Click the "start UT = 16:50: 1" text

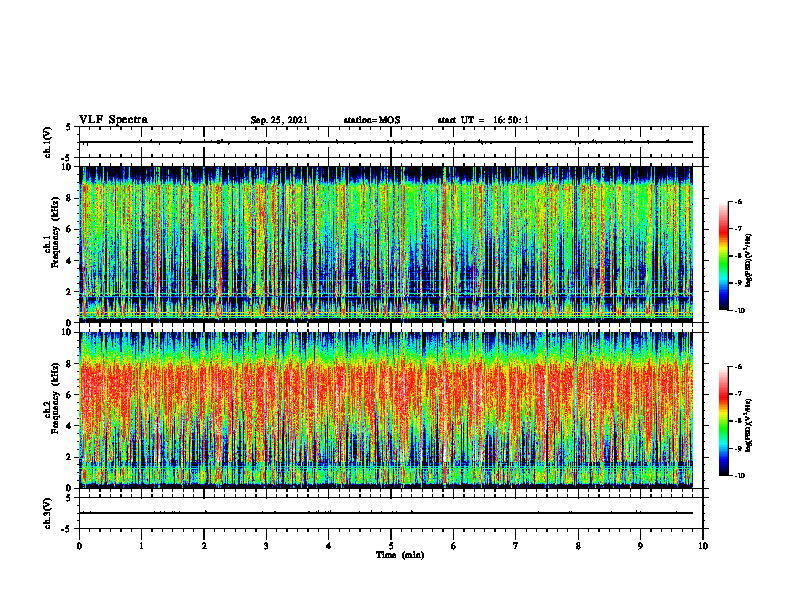[483, 120]
